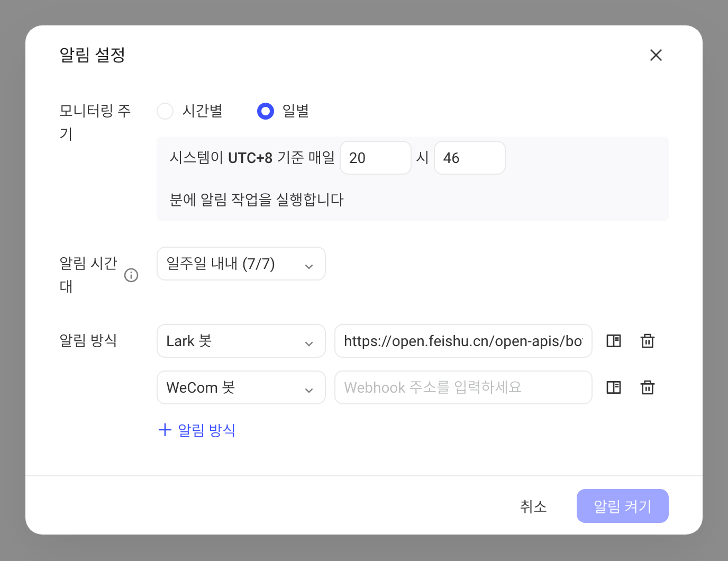This screenshot has height=561, width=728.
Task: Click the feishu webhook URL field
Action: 463,341
